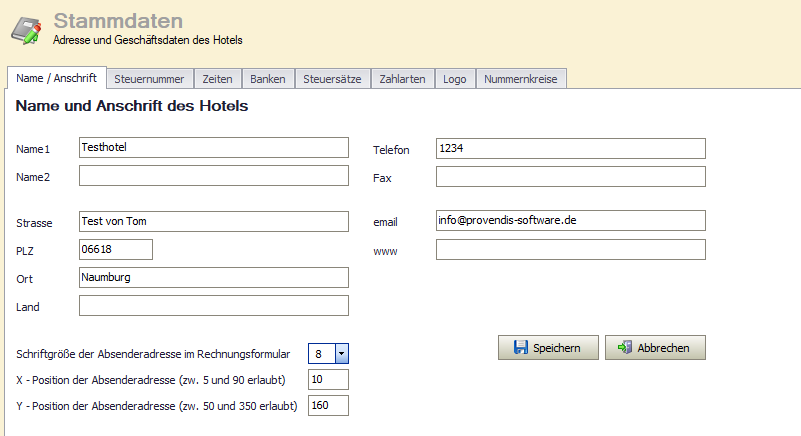The width and height of the screenshot is (801, 436).
Task: Switch to the Nummernkreise tab
Action: (x=521, y=79)
